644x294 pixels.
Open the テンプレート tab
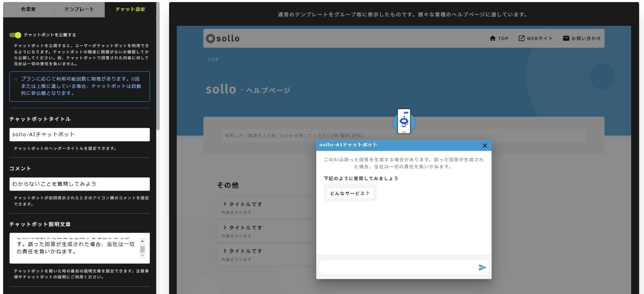point(79,9)
